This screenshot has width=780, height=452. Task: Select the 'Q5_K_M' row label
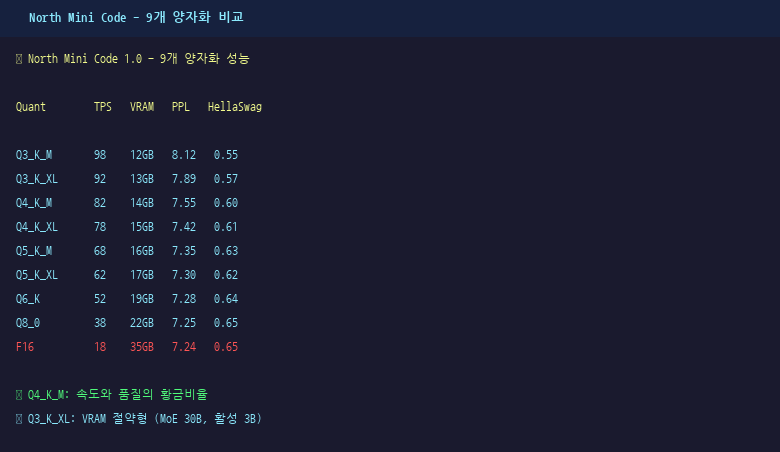34,251
